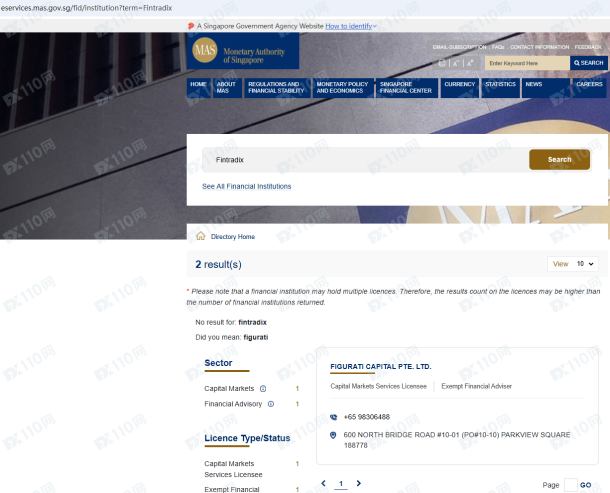Open 'See All Financial Institutions' link
The width and height of the screenshot is (610, 493).
pyautogui.click(x=247, y=186)
